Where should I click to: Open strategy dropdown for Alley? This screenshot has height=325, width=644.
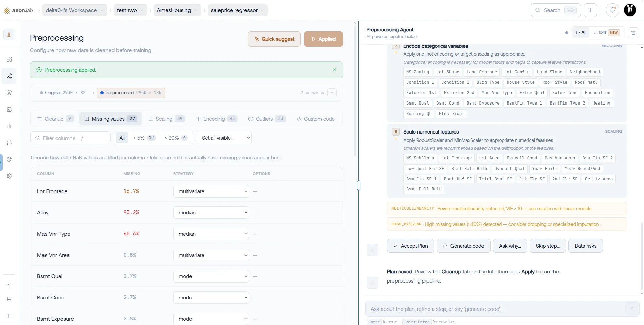pyautogui.click(x=211, y=213)
